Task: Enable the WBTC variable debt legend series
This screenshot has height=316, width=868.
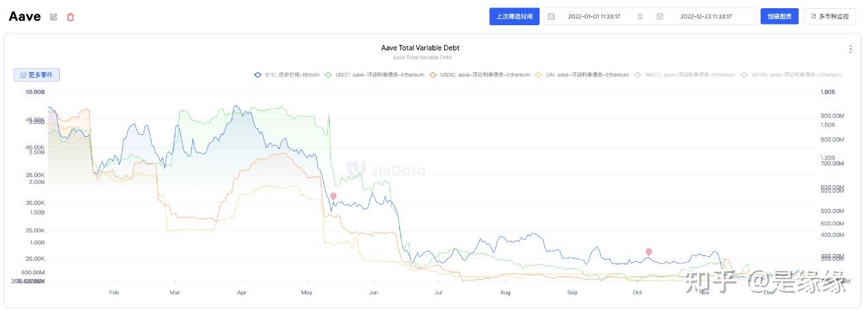Action: [x=684, y=75]
